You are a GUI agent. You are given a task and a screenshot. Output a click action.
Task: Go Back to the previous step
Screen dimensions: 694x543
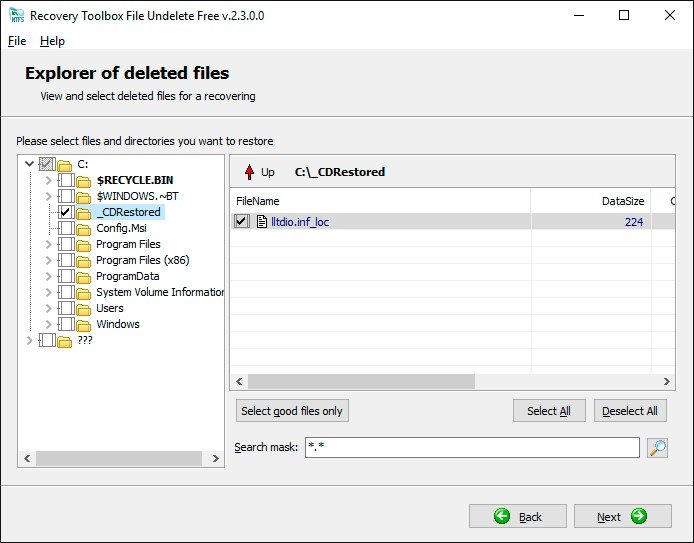pyautogui.click(x=518, y=516)
